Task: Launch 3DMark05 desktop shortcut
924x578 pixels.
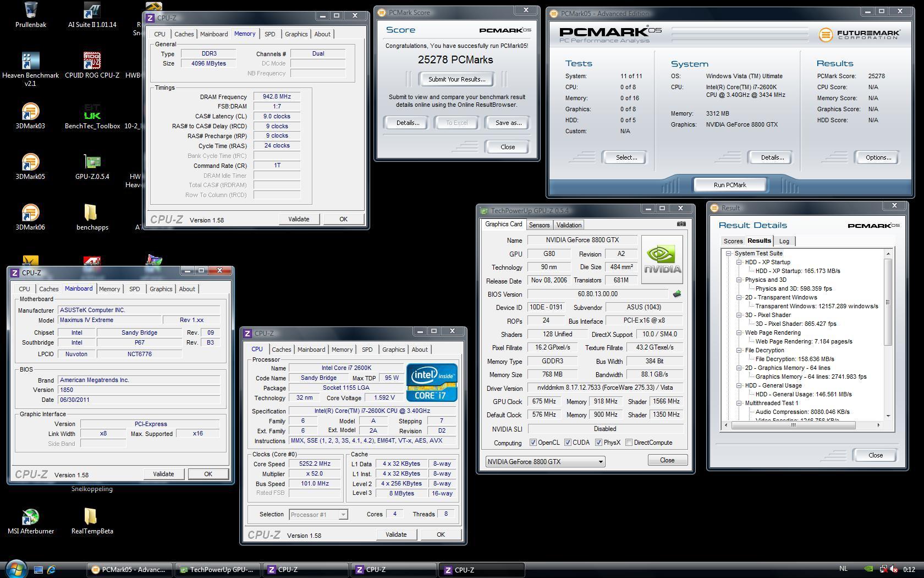Action: tap(30, 167)
